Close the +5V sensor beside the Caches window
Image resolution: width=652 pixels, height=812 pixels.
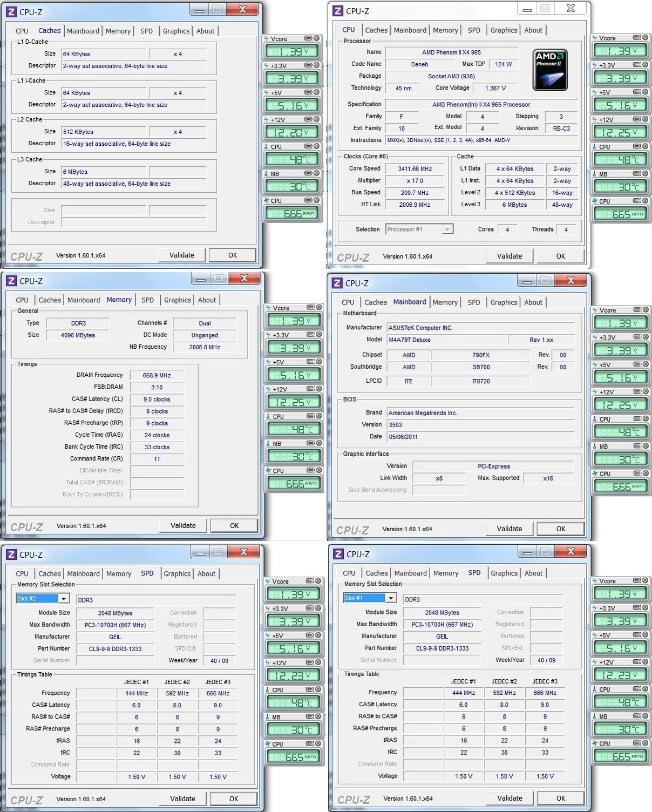point(317,92)
